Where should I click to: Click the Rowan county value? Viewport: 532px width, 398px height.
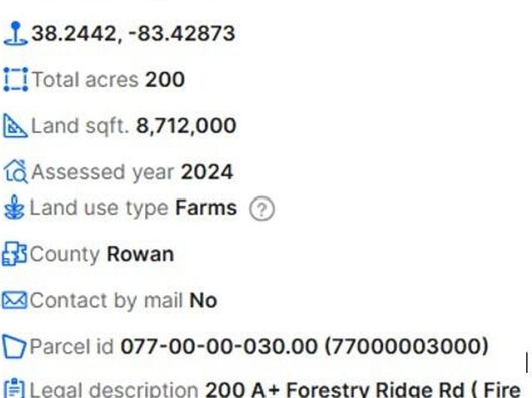140,254
